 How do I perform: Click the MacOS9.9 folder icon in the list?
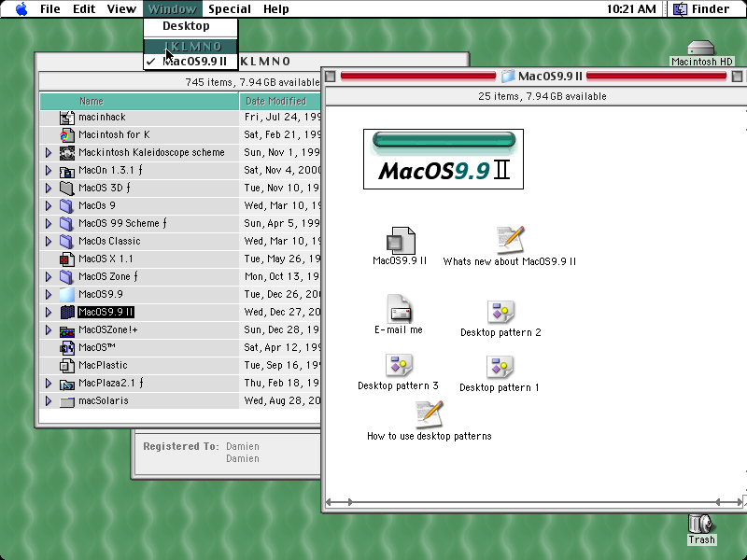[66, 294]
